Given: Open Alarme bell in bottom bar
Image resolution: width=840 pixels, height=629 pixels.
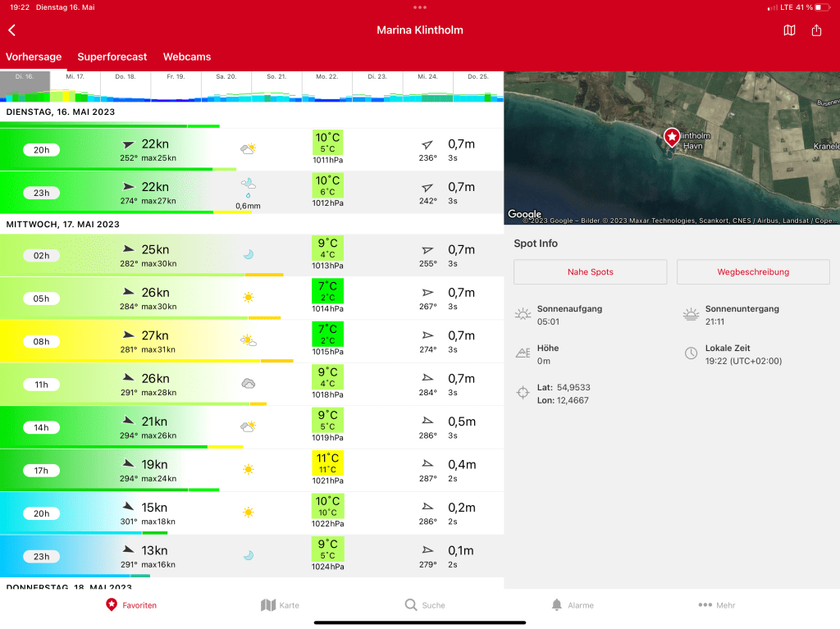Looking at the screenshot, I should click(x=557, y=604).
